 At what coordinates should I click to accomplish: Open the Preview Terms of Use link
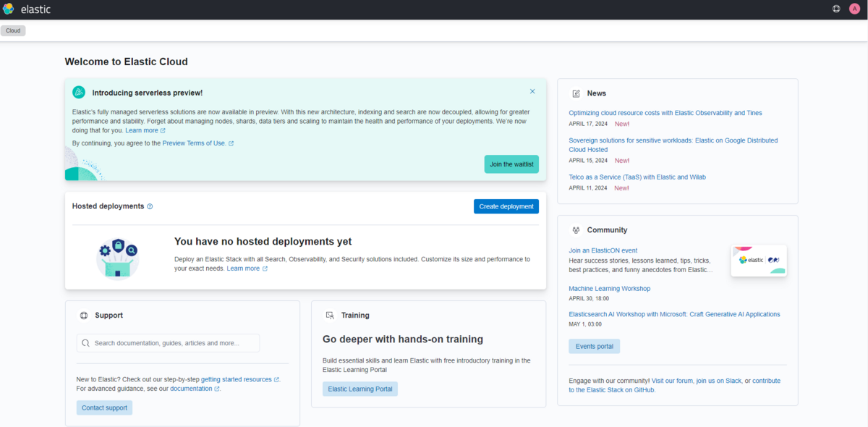(198, 143)
